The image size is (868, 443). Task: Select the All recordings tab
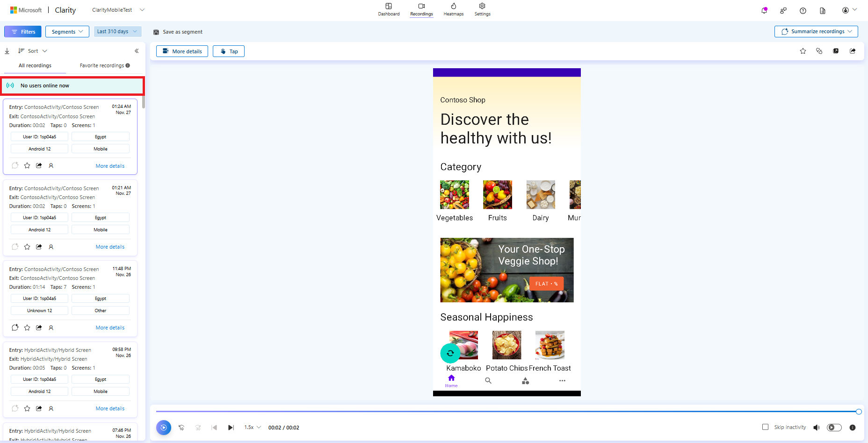(x=35, y=65)
